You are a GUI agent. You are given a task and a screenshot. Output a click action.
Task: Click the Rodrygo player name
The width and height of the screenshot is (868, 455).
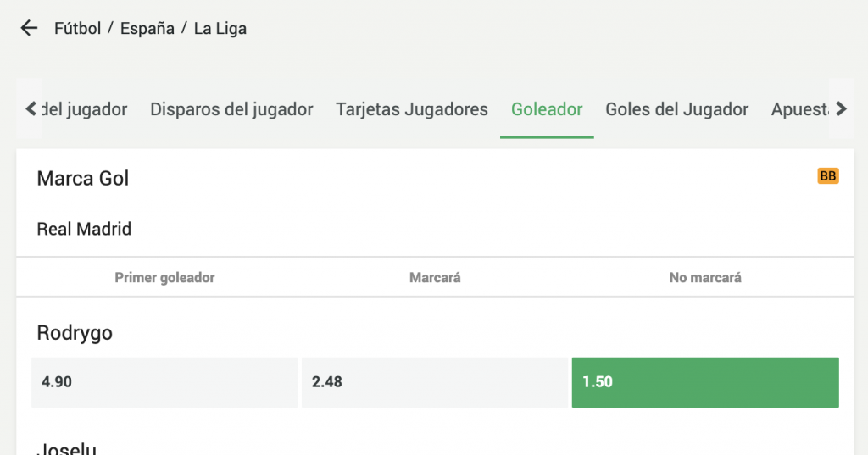point(75,333)
